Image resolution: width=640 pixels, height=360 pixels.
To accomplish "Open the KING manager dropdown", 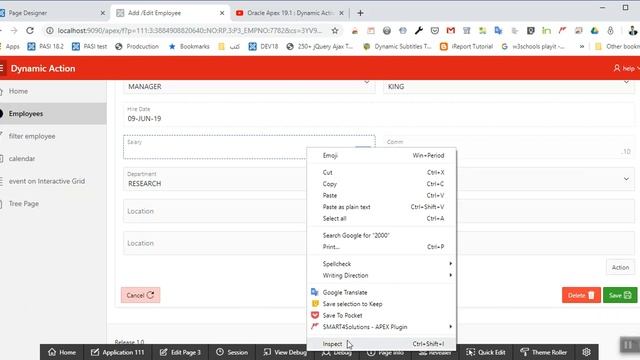I will [x=509, y=86].
